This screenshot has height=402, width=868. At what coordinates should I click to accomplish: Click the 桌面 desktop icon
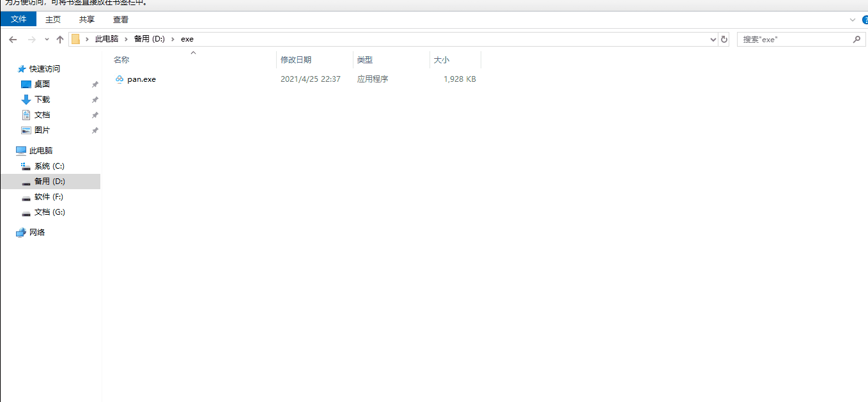tap(26, 84)
